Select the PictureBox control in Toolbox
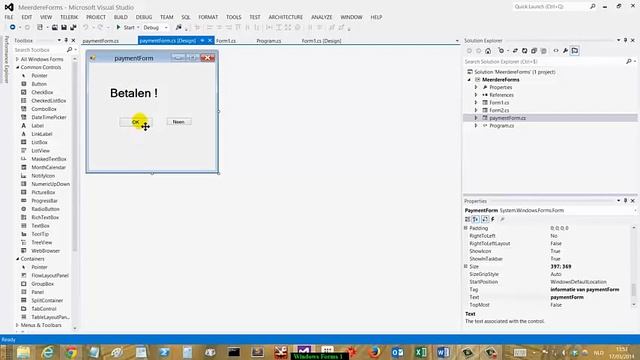 43,192
